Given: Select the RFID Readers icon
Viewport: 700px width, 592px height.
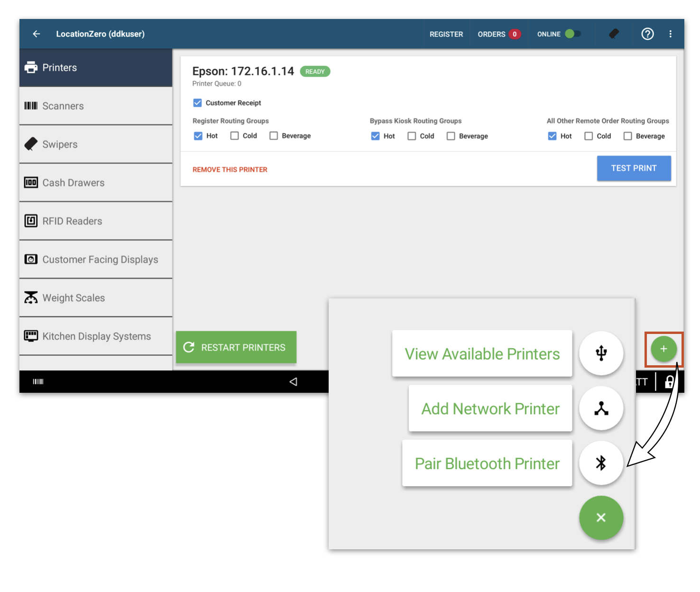Looking at the screenshot, I should pos(30,221).
